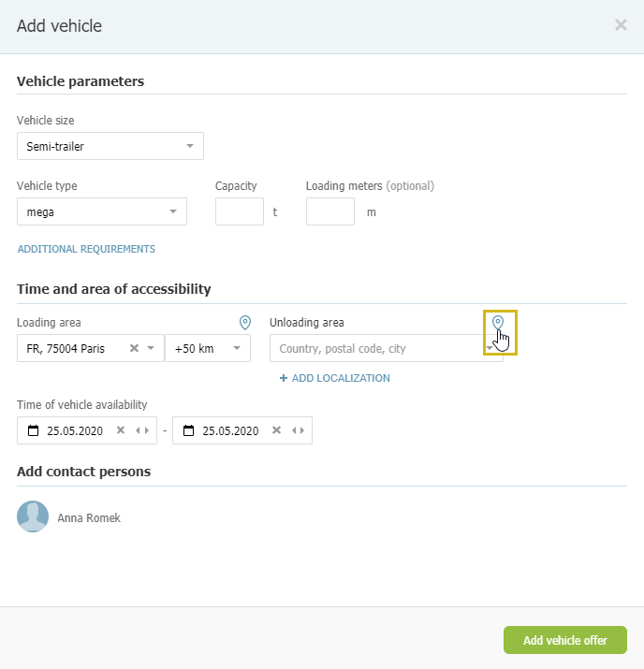Click the loading area map pin icon
The height and width of the screenshot is (669, 644).
click(245, 323)
